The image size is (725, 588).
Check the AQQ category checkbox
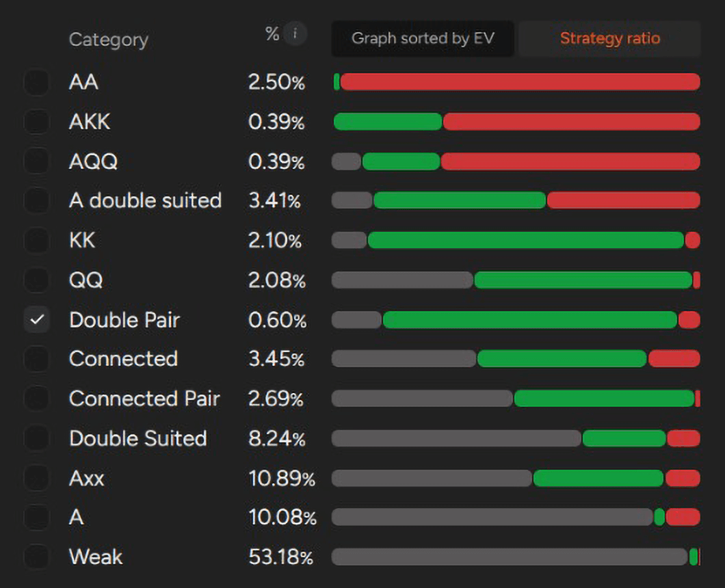point(36,161)
